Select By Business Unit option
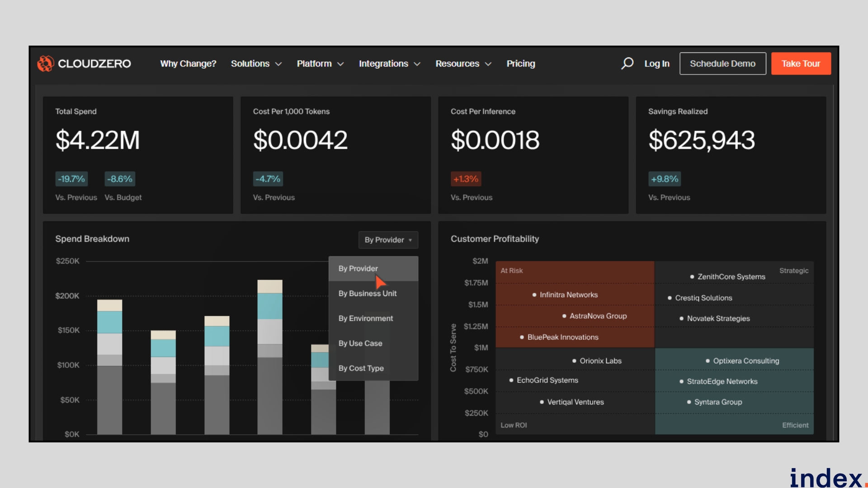The height and width of the screenshot is (488, 868). [x=368, y=293]
